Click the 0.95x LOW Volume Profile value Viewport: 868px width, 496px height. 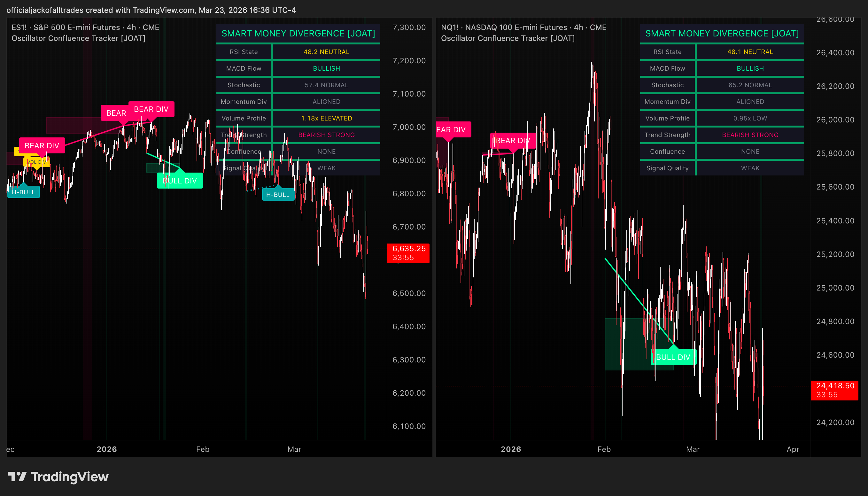750,118
